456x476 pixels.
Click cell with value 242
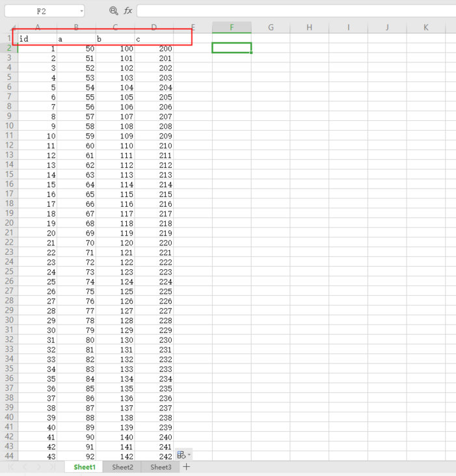click(x=154, y=456)
